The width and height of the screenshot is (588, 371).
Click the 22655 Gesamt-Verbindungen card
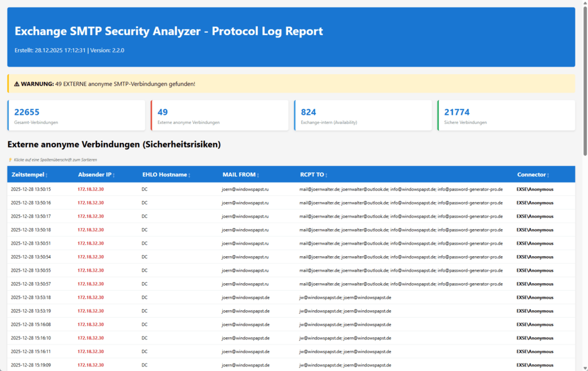(x=76, y=114)
